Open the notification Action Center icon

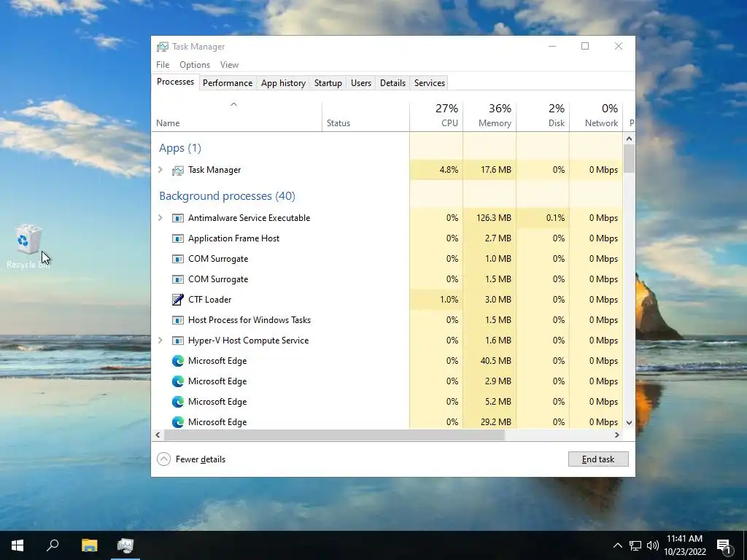[x=724, y=545]
